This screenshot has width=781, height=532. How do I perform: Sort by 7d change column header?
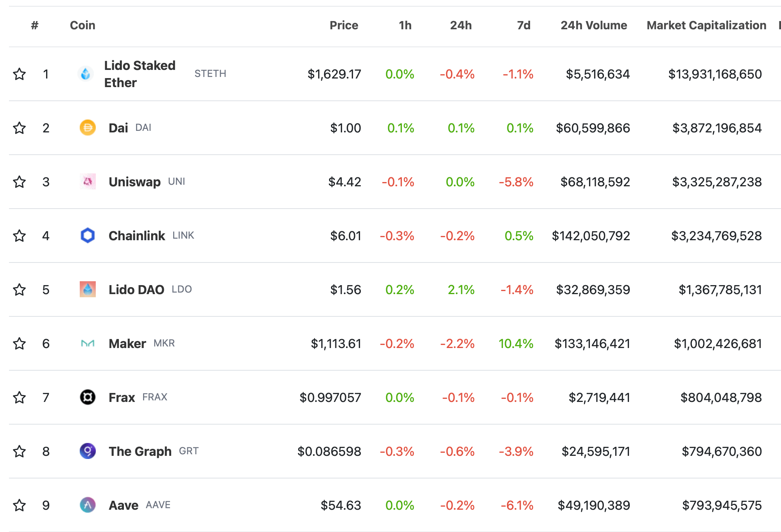[x=523, y=25]
